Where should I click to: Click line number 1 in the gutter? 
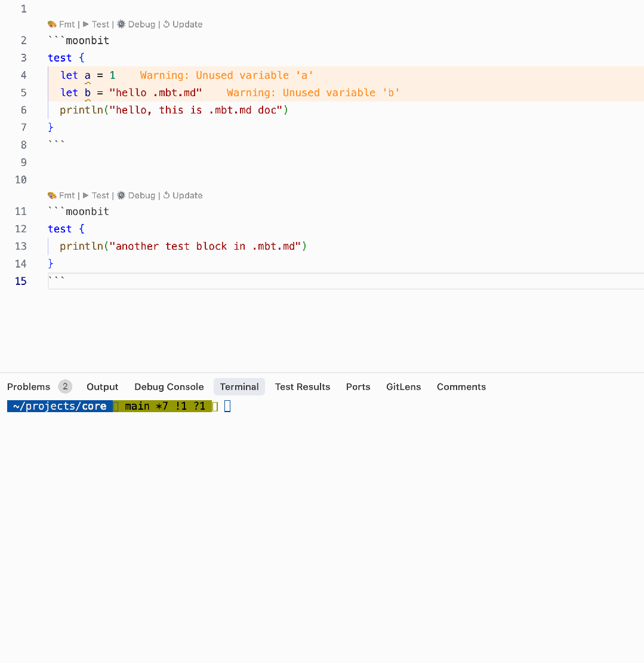pos(24,9)
